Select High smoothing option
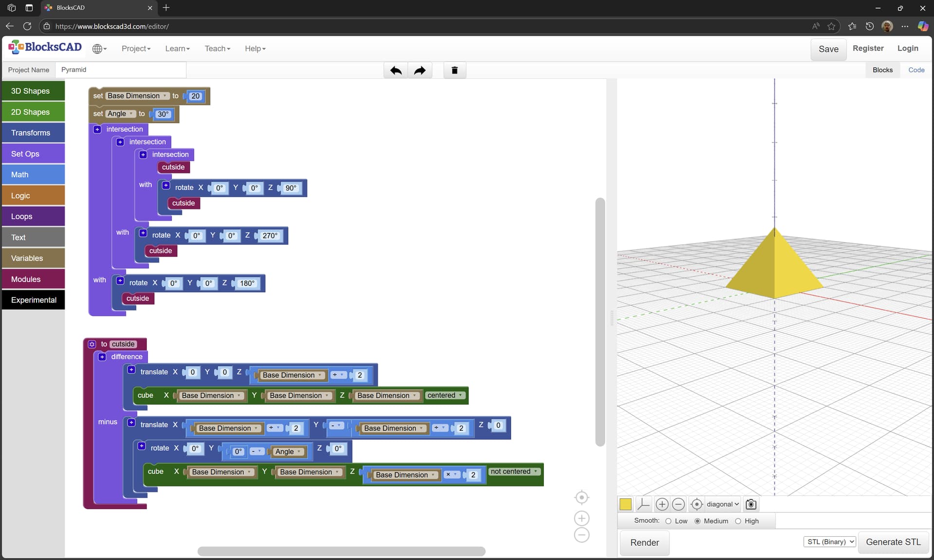Screen dimensions: 934x560 tap(738, 521)
